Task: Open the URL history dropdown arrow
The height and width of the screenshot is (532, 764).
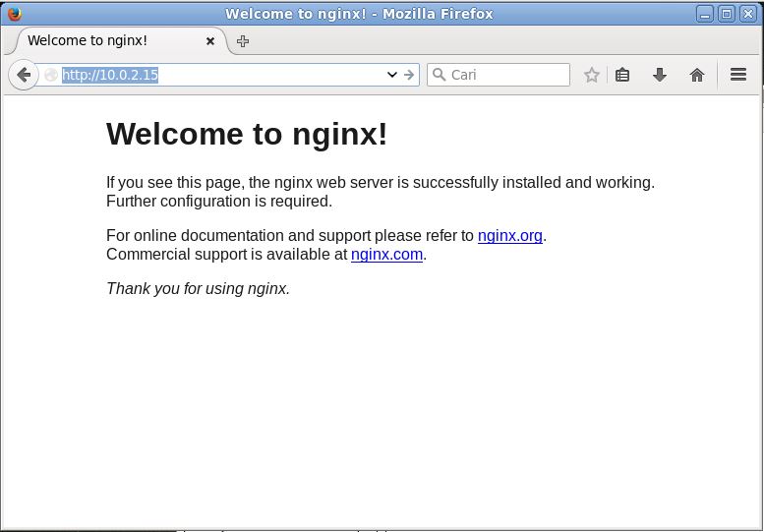Action: 391,75
